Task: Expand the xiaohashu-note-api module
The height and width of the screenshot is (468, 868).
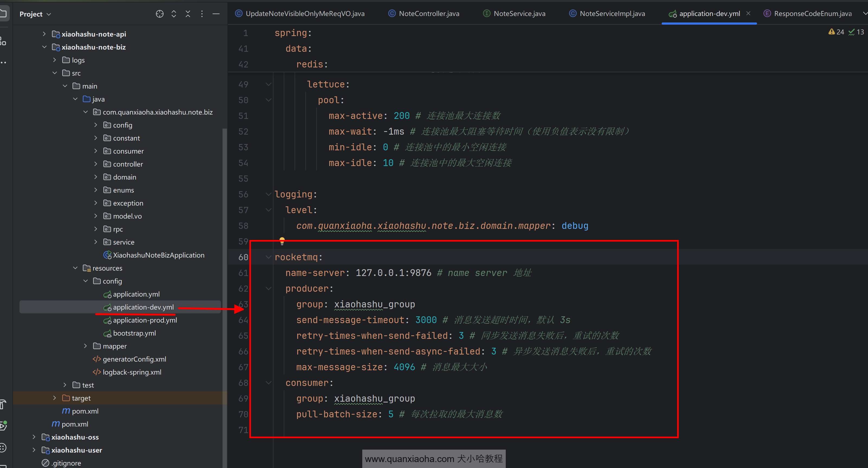Action: pos(44,34)
